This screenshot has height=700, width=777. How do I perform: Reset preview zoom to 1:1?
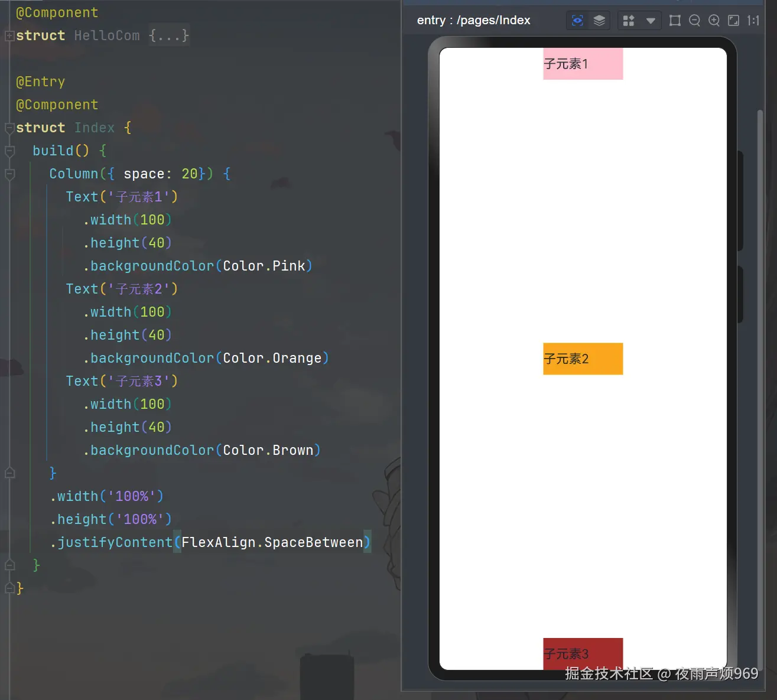click(x=753, y=21)
